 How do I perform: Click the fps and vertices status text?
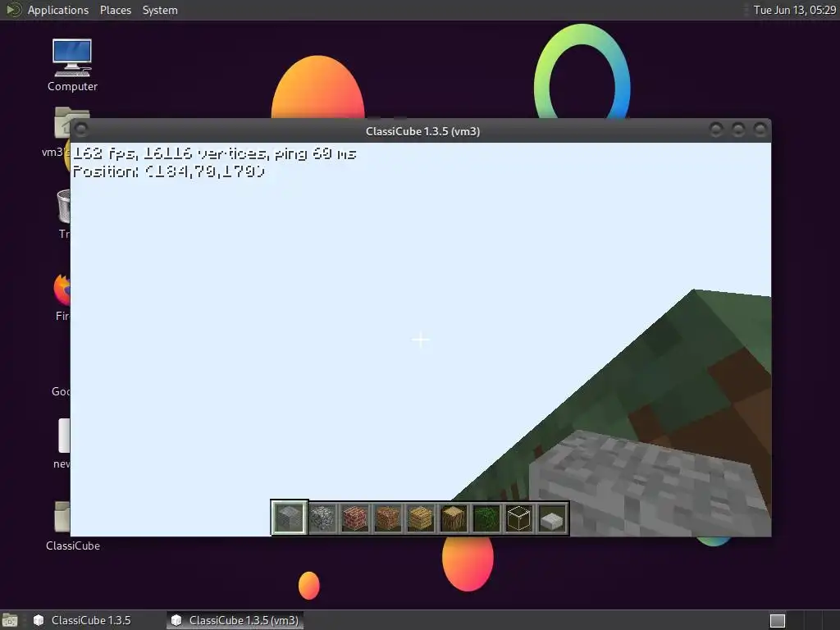point(214,153)
